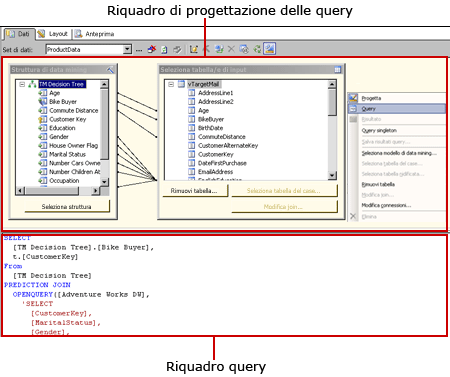Click the Progetta icon in context menu
Viewport: 450px width, 377px height.
point(353,98)
